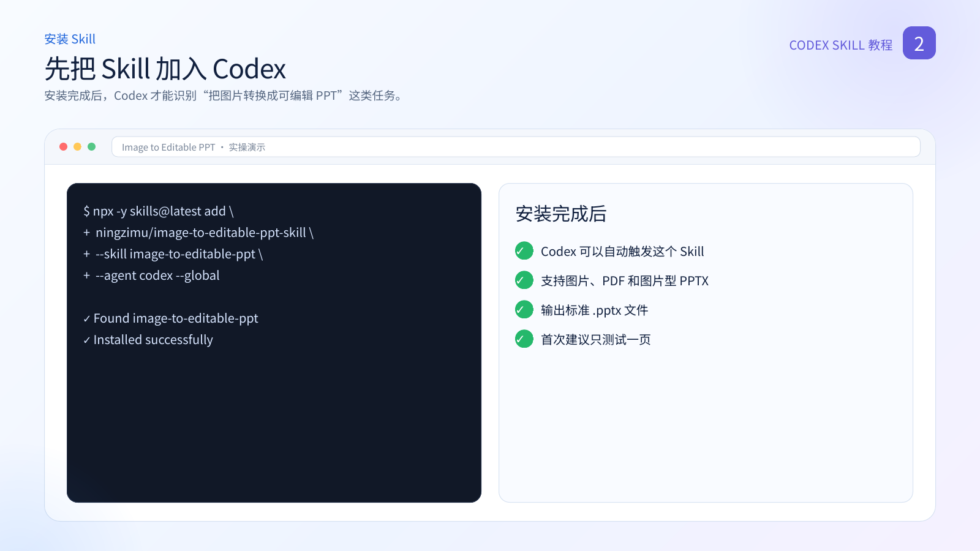This screenshot has width=980, height=551.
Task: Click the green check beside "Codex 可以自动触发这个 Skill"
Action: coord(524,250)
